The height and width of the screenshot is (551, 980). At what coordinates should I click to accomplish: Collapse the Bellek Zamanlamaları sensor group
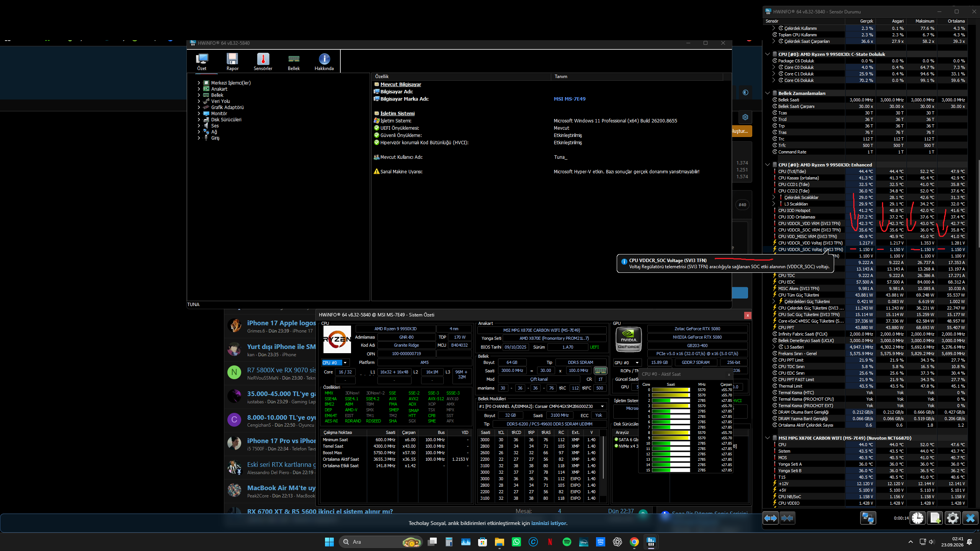768,93
